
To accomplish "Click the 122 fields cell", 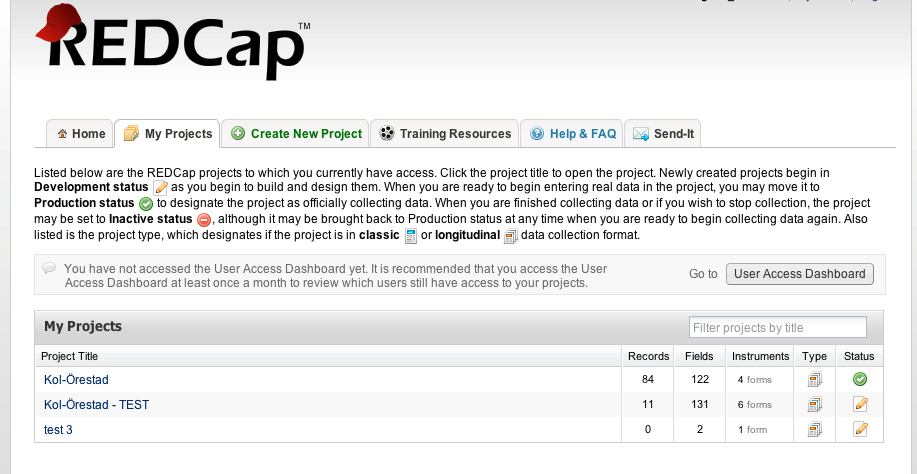I will pos(699,380).
